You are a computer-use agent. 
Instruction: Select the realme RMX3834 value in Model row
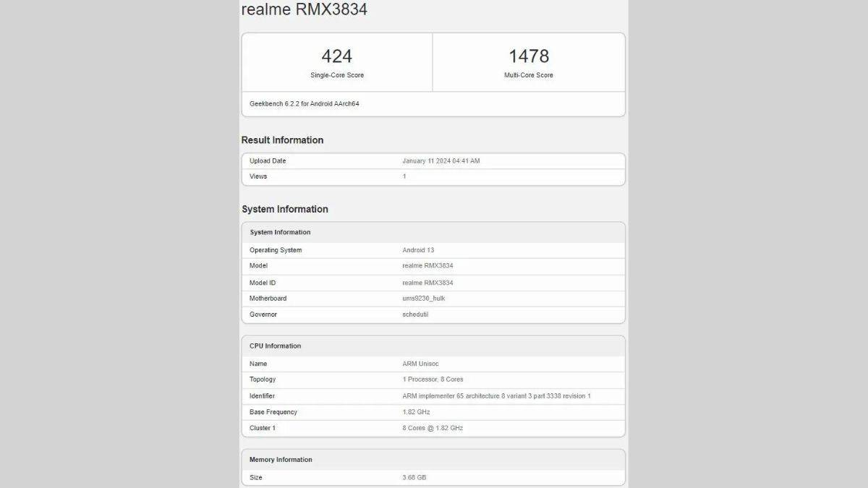point(427,265)
